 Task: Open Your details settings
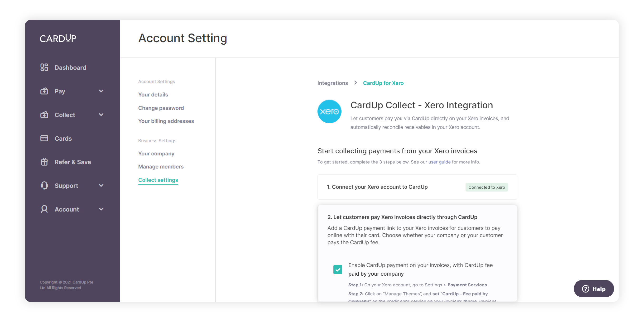pyautogui.click(x=153, y=95)
